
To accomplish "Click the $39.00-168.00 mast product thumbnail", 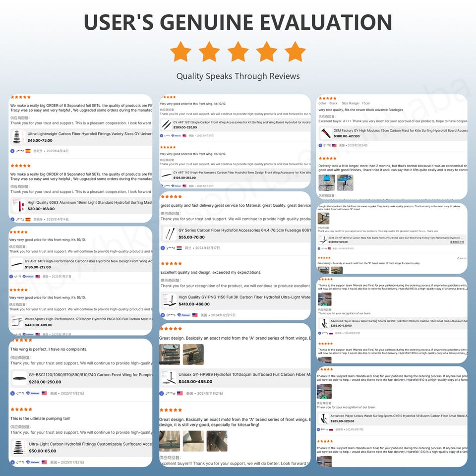I will tap(18, 205).
